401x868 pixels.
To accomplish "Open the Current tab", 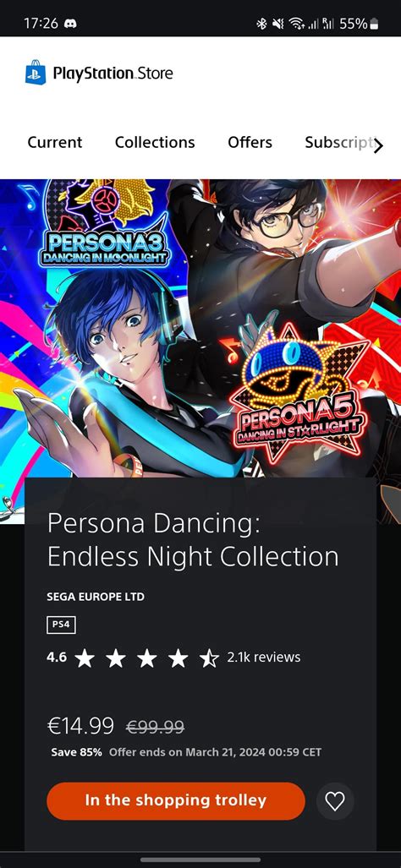I will [55, 142].
